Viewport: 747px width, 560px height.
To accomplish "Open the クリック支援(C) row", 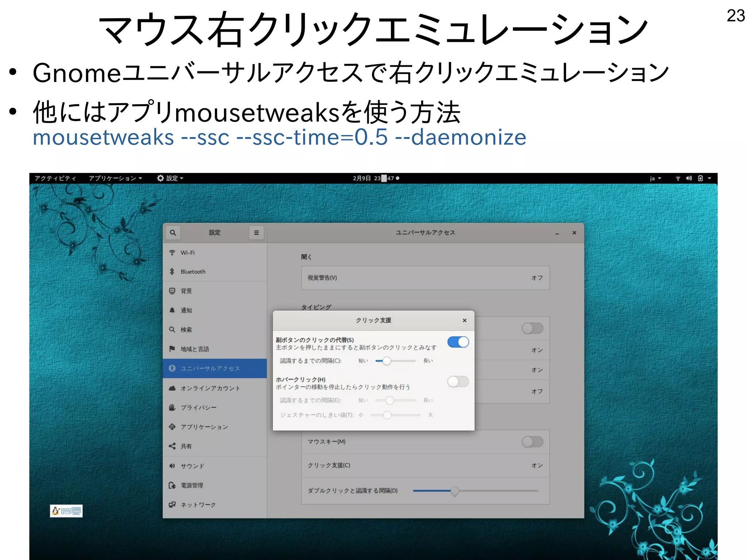I will [x=425, y=466].
